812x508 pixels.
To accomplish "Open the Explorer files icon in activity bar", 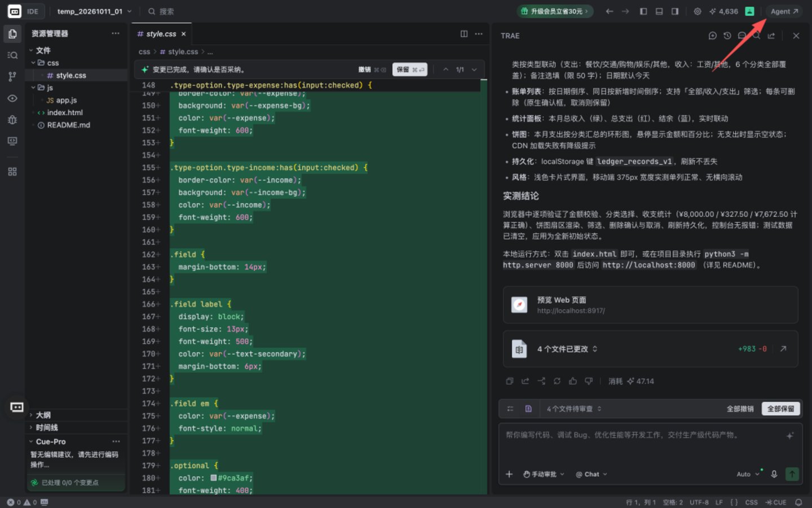I will [12, 34].
